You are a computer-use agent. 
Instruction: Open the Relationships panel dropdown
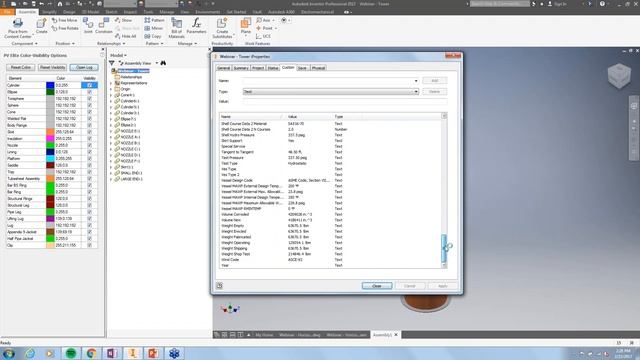(111, 43)
